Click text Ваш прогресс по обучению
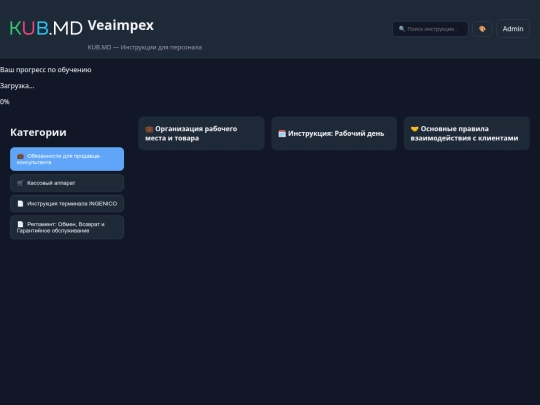The width and height of the screenshot is (540, 405). (45, 70)
